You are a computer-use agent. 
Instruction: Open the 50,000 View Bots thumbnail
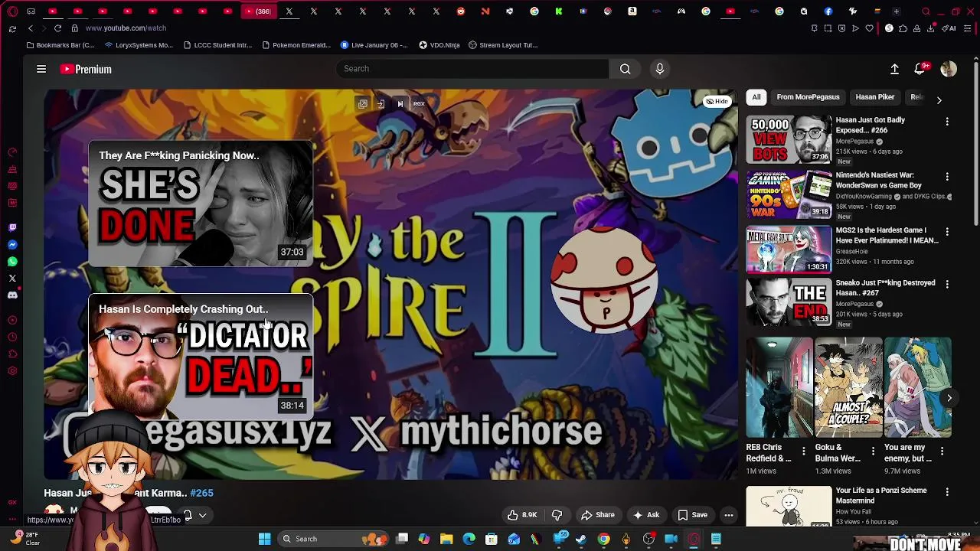789,139
